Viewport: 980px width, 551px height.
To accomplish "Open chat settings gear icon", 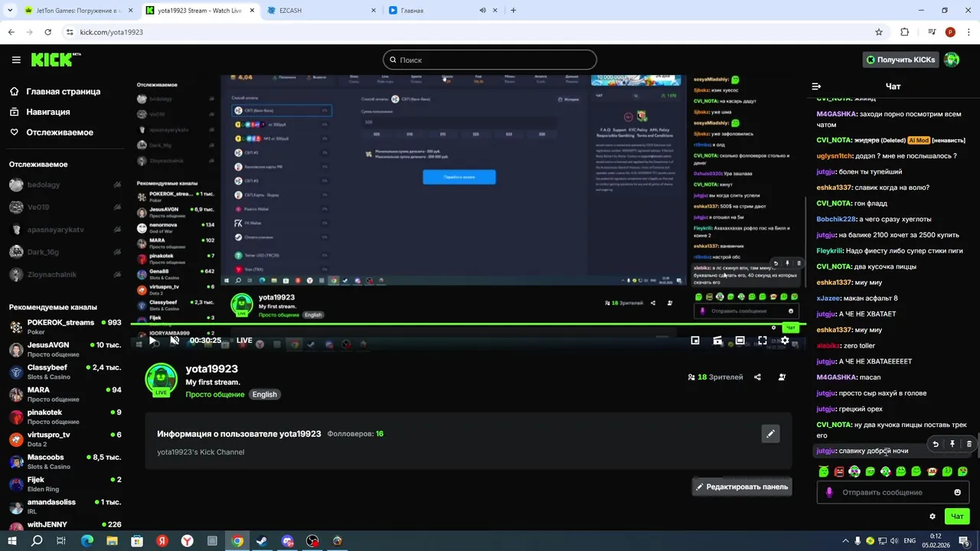I will (932, 517).
